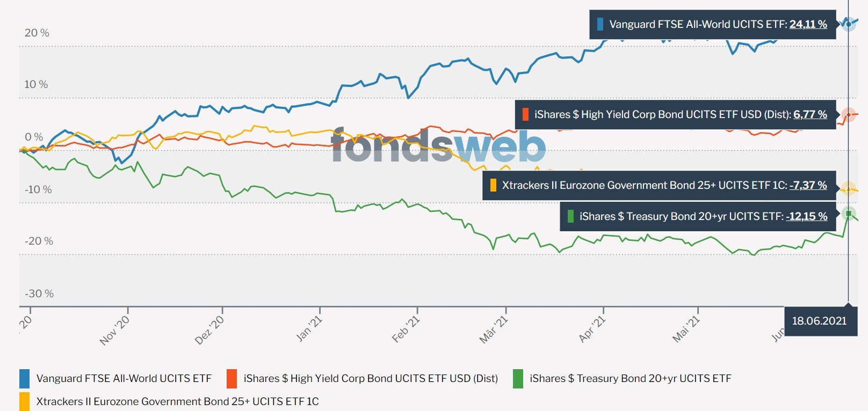
Task: Click the blue data point marker on Vanguard line
Action: coord(849,24)
